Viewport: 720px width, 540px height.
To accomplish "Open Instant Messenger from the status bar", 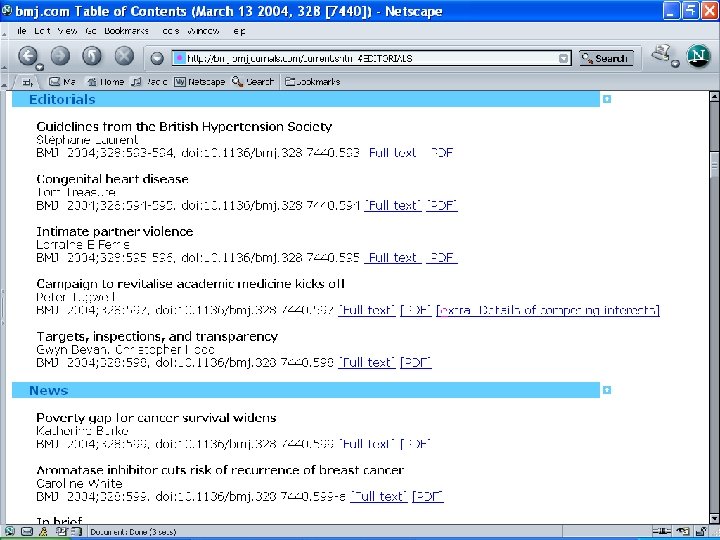I will pyautogui.click(x=44, y=532).
